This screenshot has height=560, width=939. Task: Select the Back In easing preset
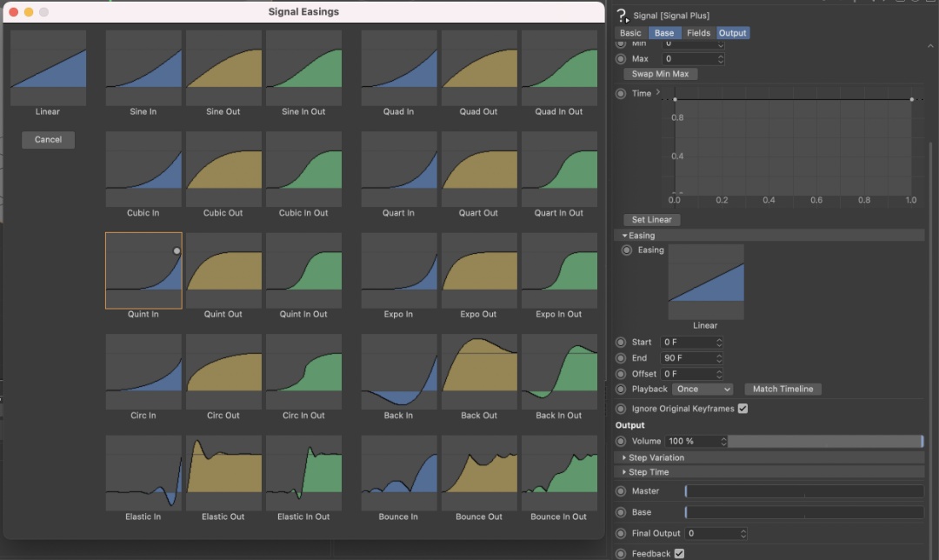tap(398, 372)
